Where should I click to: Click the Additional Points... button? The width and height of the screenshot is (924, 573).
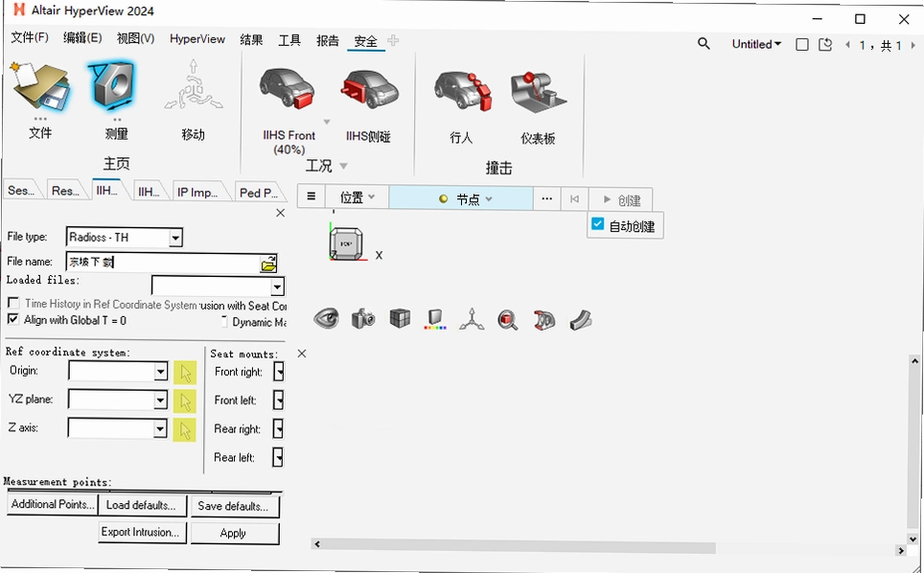coord(53,504)
